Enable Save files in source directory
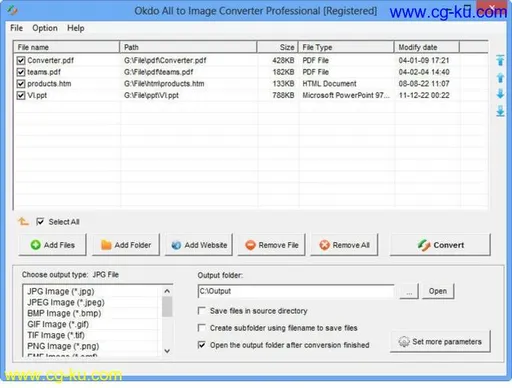 point(201,311)
